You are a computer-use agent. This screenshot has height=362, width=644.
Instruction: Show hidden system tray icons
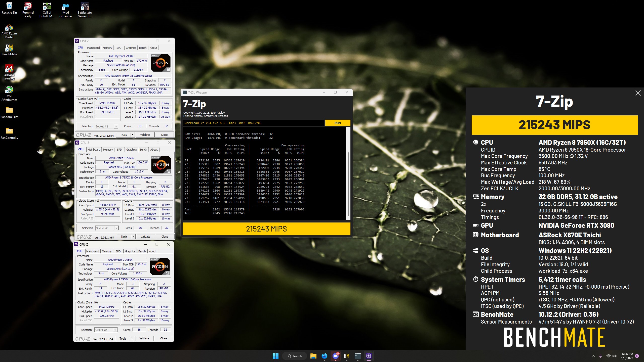[x=593, y=356]
